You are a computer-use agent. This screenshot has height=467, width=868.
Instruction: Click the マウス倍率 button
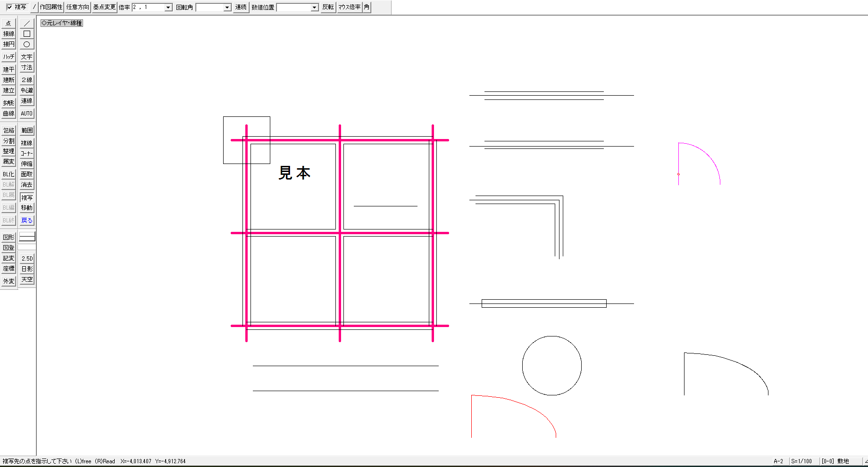coord(350,7)
